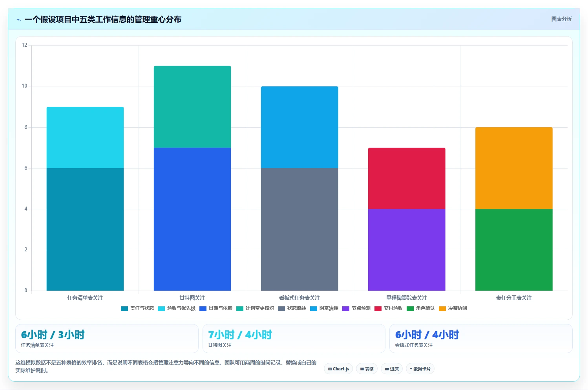Click the orange 决策协调 bar segment
The image size is (588, 390).
coord(514,168)
